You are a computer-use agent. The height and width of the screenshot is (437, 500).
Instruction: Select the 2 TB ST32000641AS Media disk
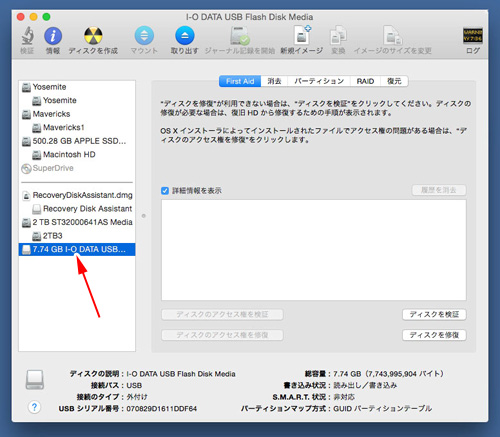[x=77, y=222]
